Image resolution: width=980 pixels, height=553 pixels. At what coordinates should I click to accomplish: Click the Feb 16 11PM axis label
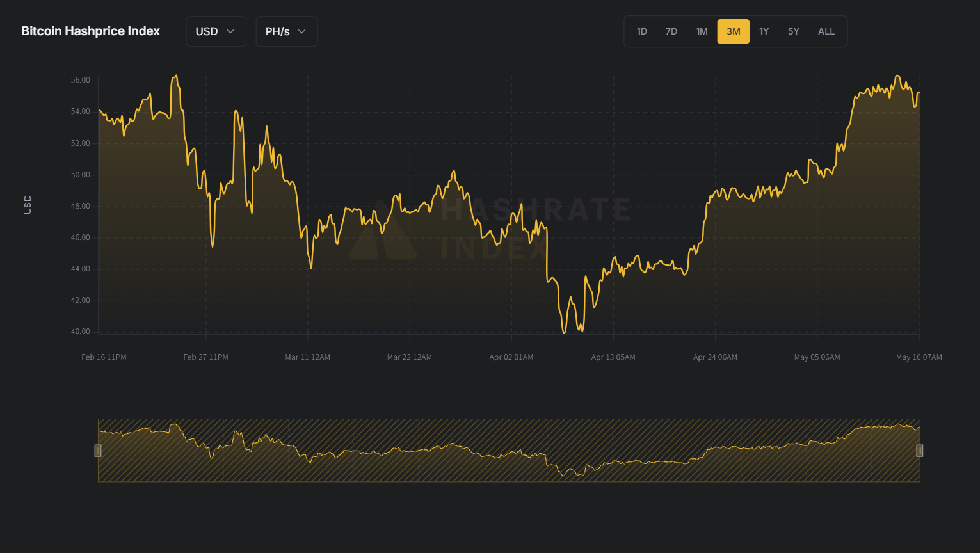point(104,357)
